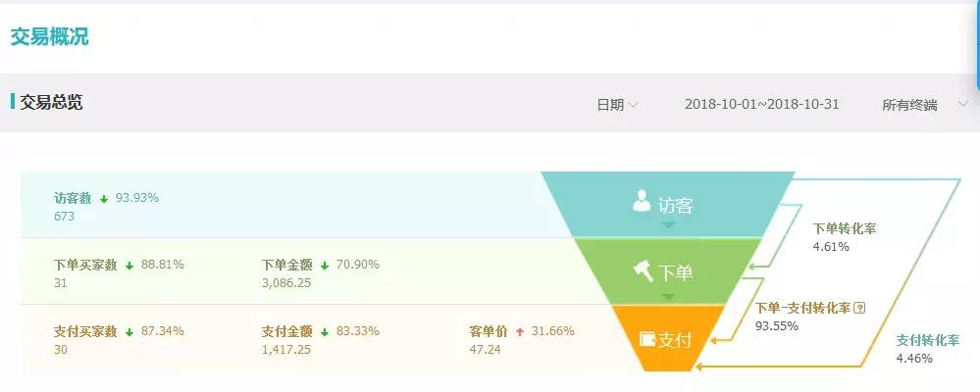Viewport: 980px width, 392px height.
Task: Expand the 所有终端 terminal selector
Action: click(x=924, y=105)
